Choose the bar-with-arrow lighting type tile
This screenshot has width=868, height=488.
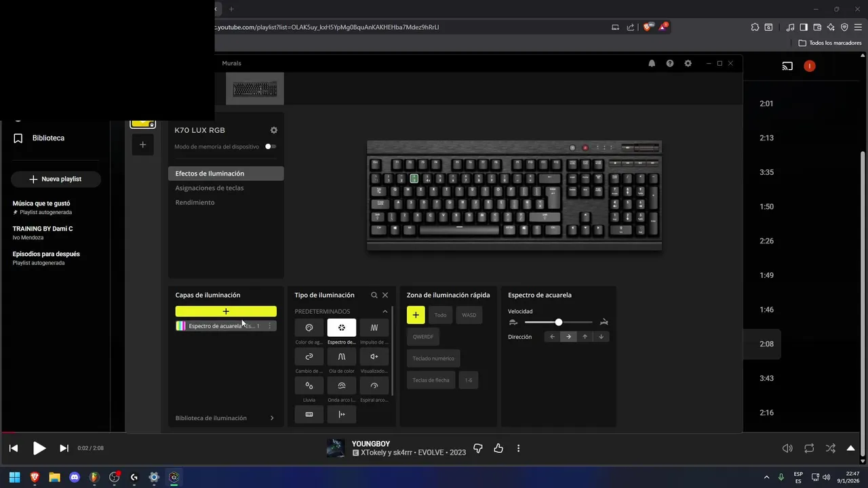[x=342, y=414]
